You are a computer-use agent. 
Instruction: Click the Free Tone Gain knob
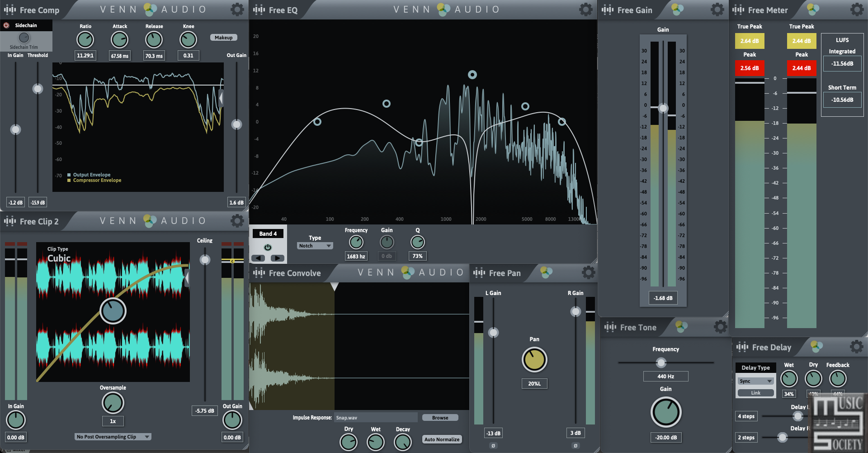(x=666, y=412)
